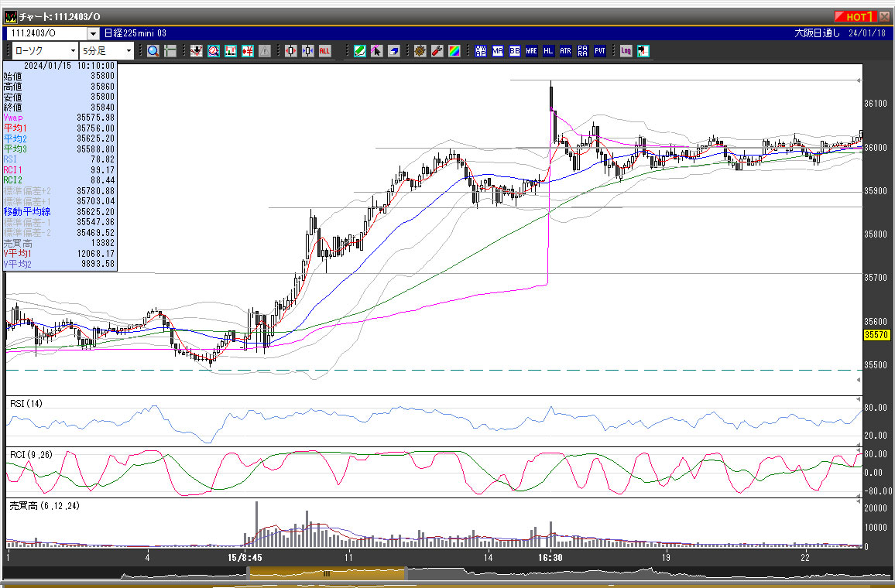Image resolution: width=895 pixels, height=588 pixels.
Task: Click the greyed warning triangle icon
Action: click(264, 51)
